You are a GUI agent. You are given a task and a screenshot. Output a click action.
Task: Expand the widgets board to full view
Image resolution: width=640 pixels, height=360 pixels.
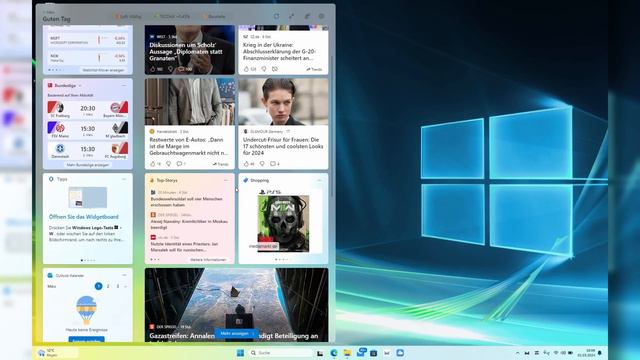point(291,16)
